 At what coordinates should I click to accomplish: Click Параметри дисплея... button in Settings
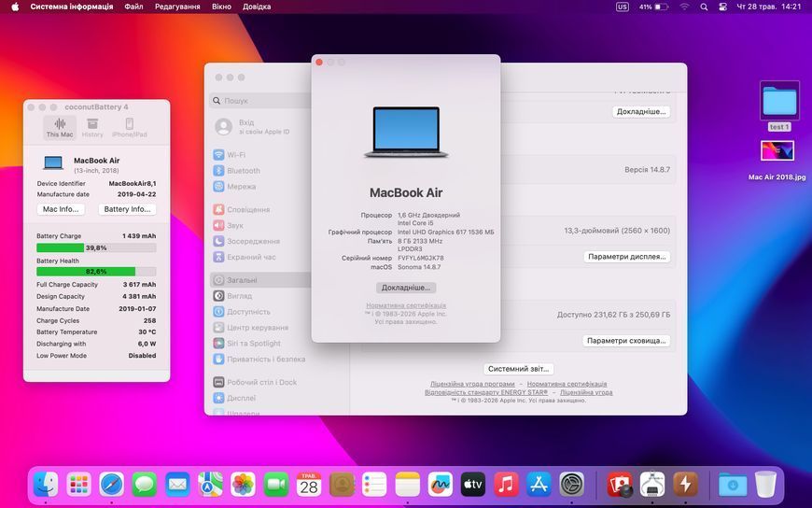626,257
